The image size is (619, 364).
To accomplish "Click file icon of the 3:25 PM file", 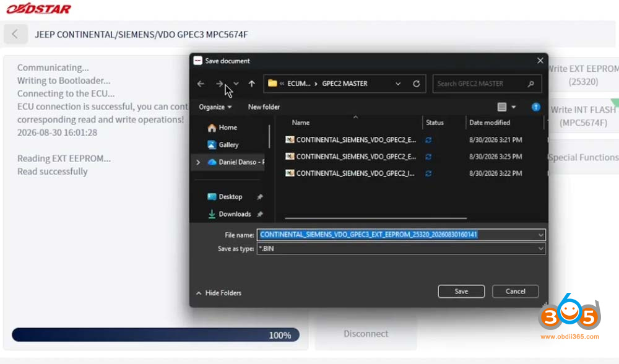I will click(290, 157).
